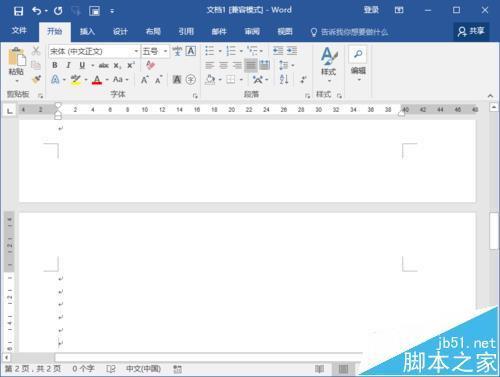This screenshot has height=377, width=500.
Task: Apply red font color
Action: pos(97,80)
